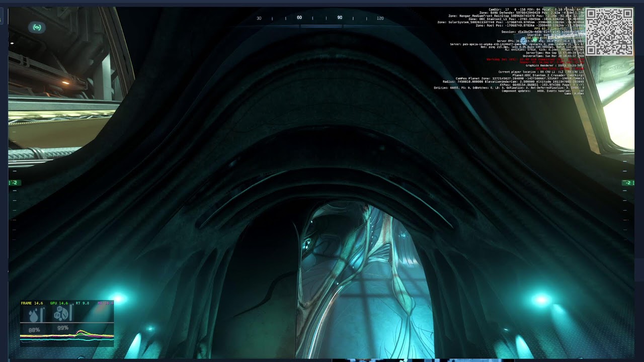
Task: Click the FRAME 14.6 readout
Action: click(32, 303)
